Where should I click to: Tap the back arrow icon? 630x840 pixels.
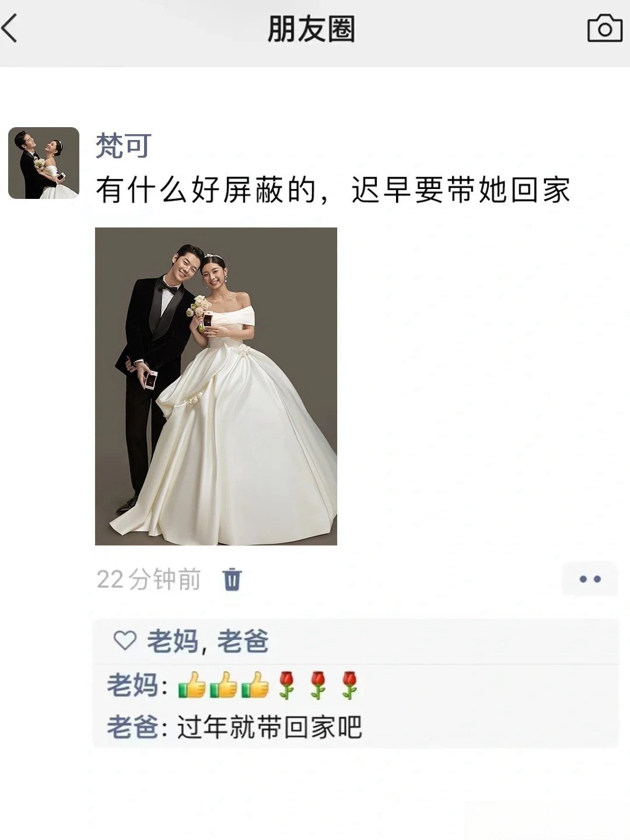(x=10, y=29)
